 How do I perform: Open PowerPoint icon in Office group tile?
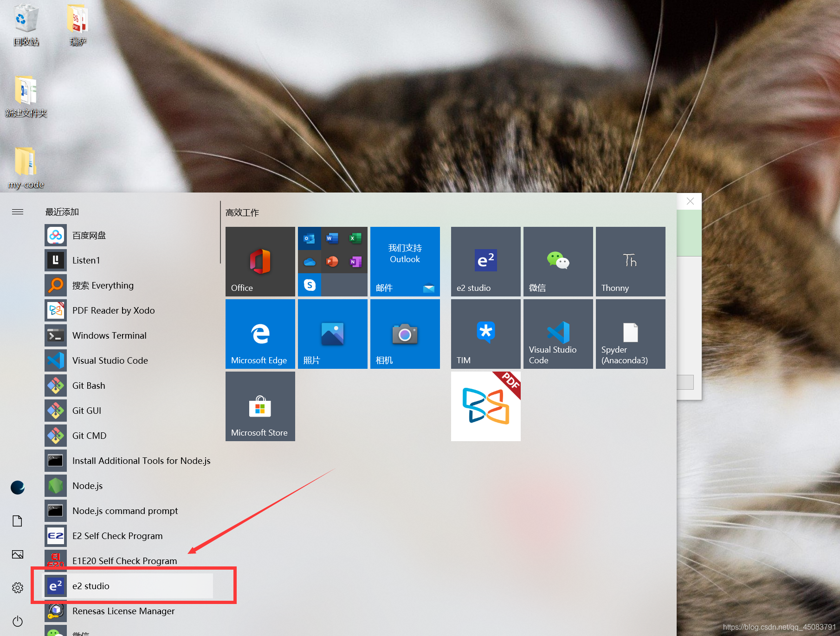coord(332,262)
